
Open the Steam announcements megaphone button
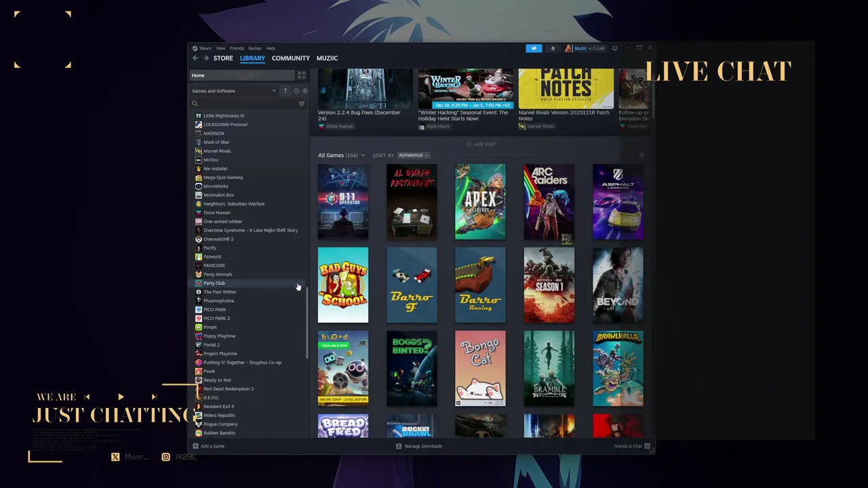[x=534, y=48]
